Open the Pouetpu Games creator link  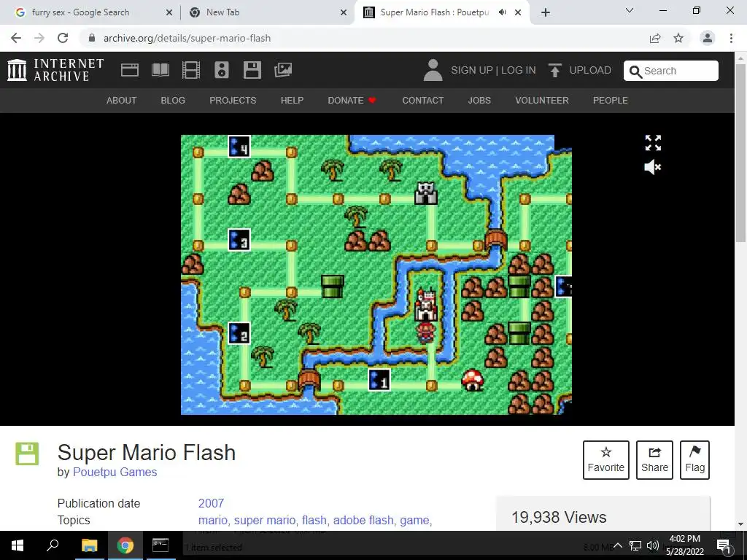pos(115,472)
